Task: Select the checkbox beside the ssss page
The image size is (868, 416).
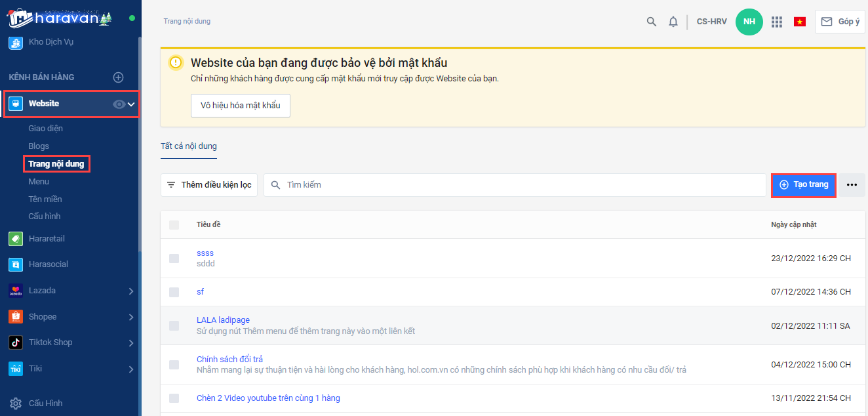Action: [174, 259]
